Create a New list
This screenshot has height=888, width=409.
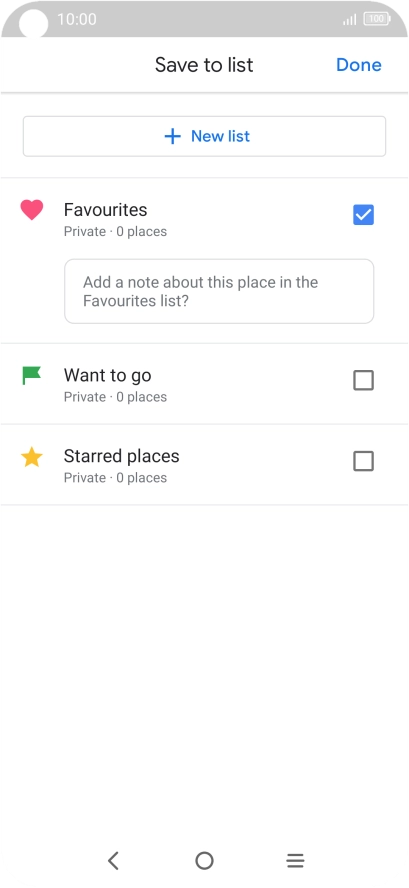[x=204, y=136]
